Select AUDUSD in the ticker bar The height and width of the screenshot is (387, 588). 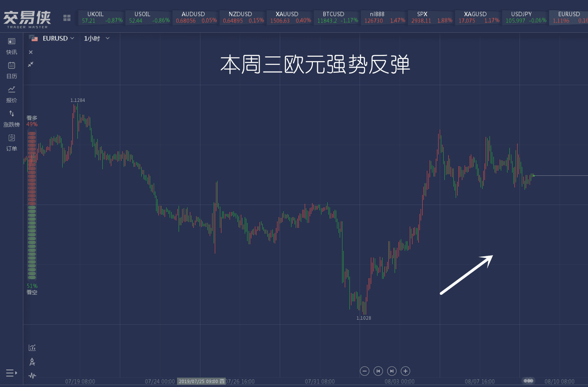196,18
